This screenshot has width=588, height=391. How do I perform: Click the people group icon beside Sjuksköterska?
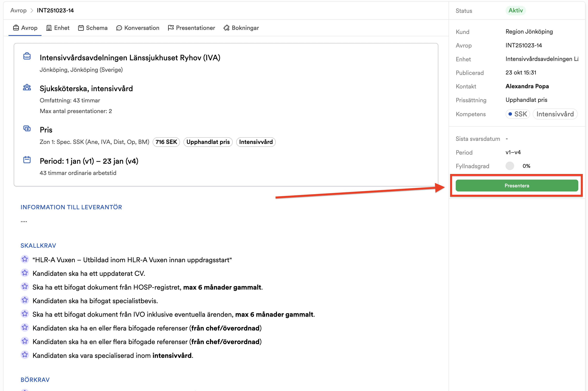tap(27, 87)
